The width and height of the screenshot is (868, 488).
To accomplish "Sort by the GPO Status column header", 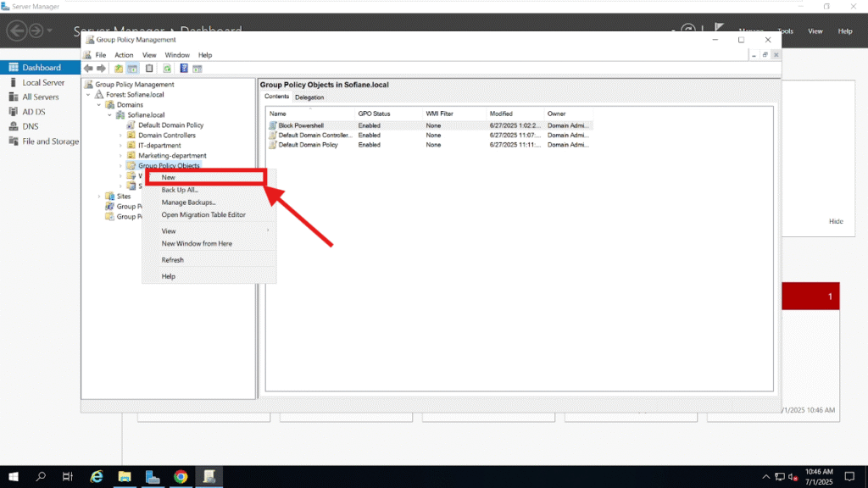I will tap(388, 114).
